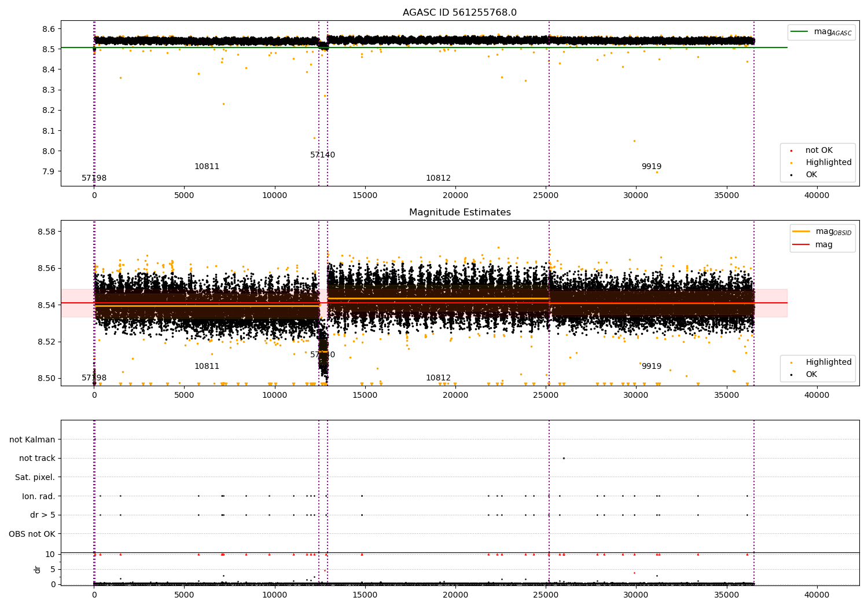Screen dimensions: 868x608
Task: Click the 8.54 tick on the middle plot y-axis
Action: click(47, 305)
